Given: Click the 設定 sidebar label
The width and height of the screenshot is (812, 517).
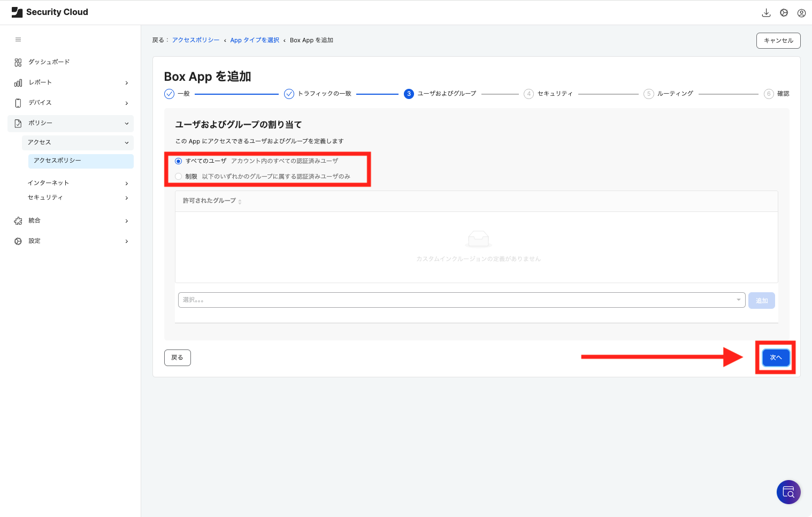Looking at the screenshot, I should click(x=34, y=241).
